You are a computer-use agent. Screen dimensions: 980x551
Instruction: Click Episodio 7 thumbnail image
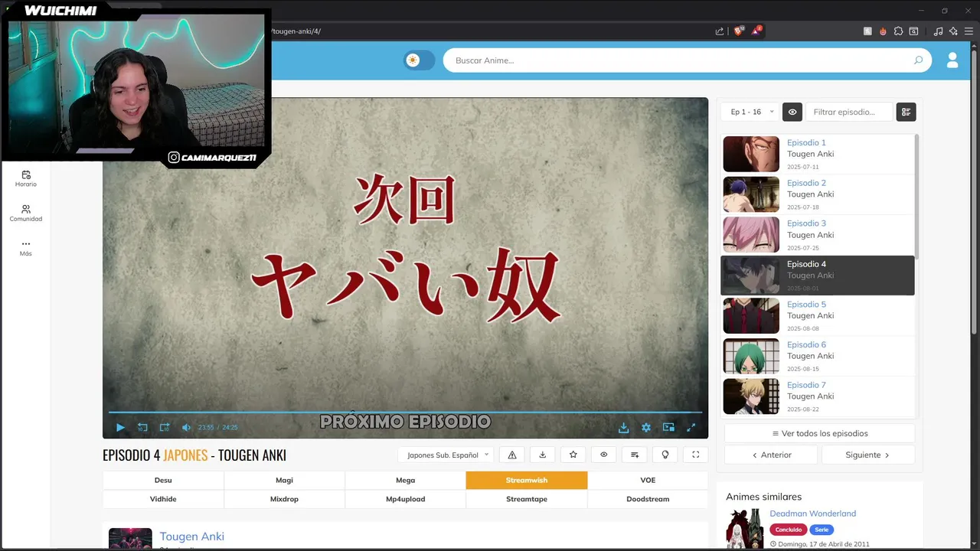(751, 396)
